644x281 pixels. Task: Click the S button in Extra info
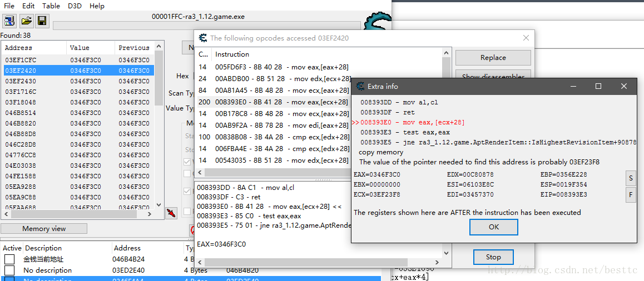(x=631, y=178)
